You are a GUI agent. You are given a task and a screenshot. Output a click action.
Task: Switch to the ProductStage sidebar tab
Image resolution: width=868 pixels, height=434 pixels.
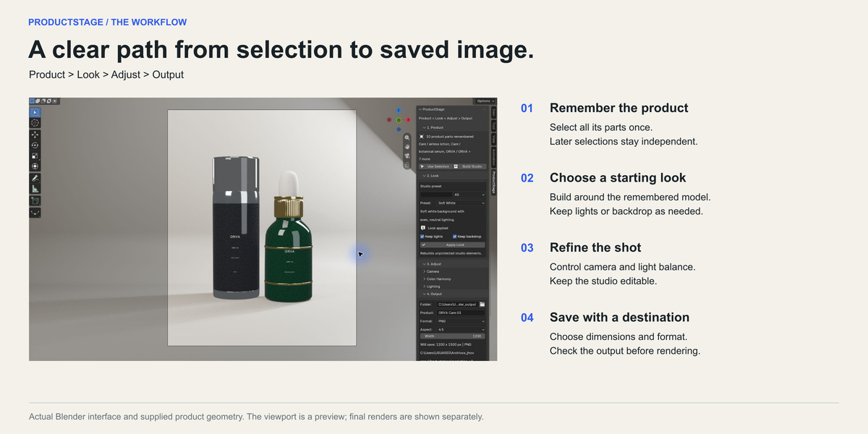pos(493,182)
